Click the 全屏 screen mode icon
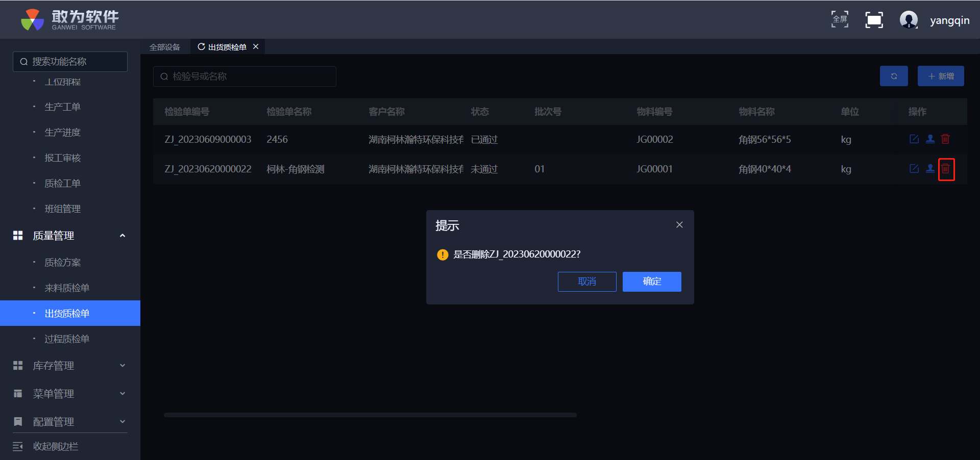This screenshot has width=980, height=460. [x=840, y=20]
